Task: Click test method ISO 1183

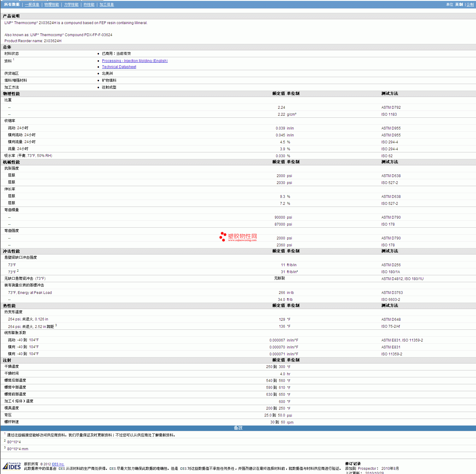Action: 389,114
